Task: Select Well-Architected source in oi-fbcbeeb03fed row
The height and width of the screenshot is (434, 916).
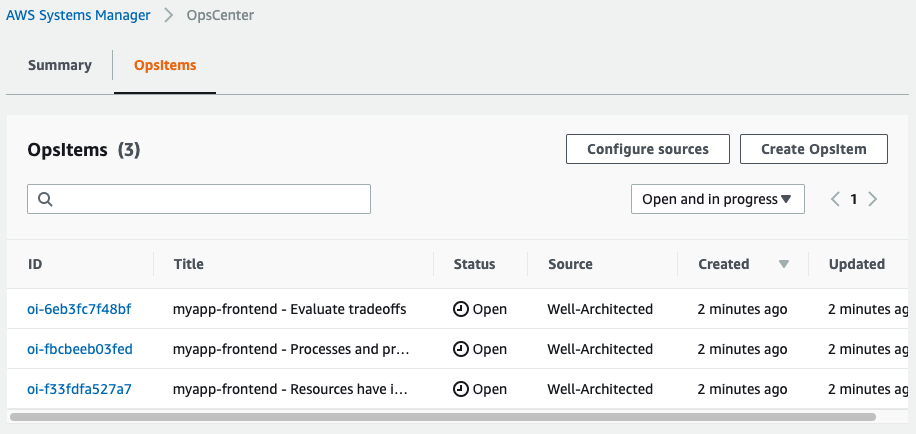Action: pos(600,349)
